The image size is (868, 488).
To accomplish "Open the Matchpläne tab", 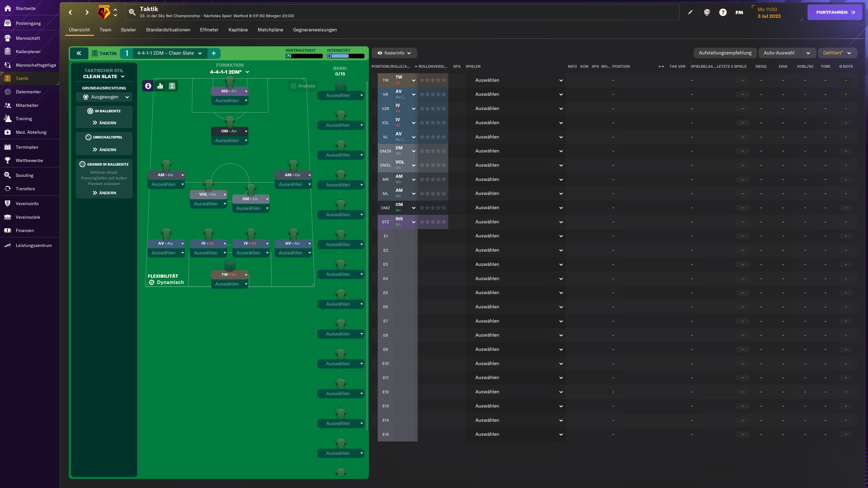I will (270, 30).
